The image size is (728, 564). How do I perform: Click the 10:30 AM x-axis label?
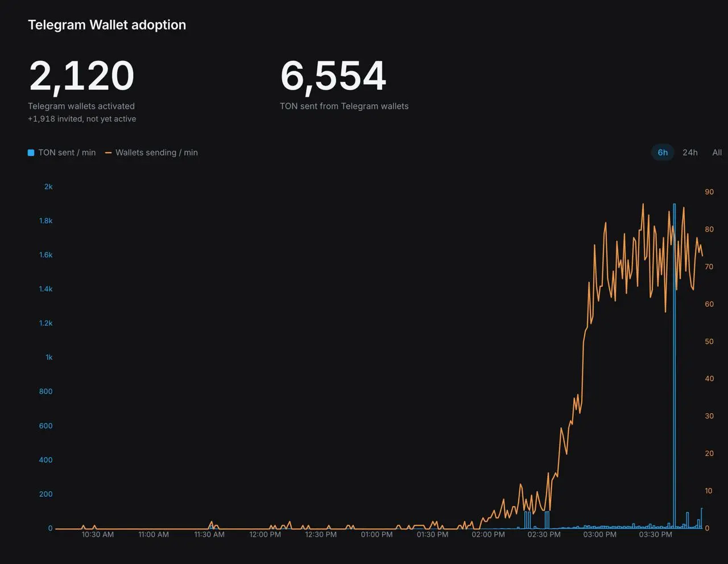point(98,534)
